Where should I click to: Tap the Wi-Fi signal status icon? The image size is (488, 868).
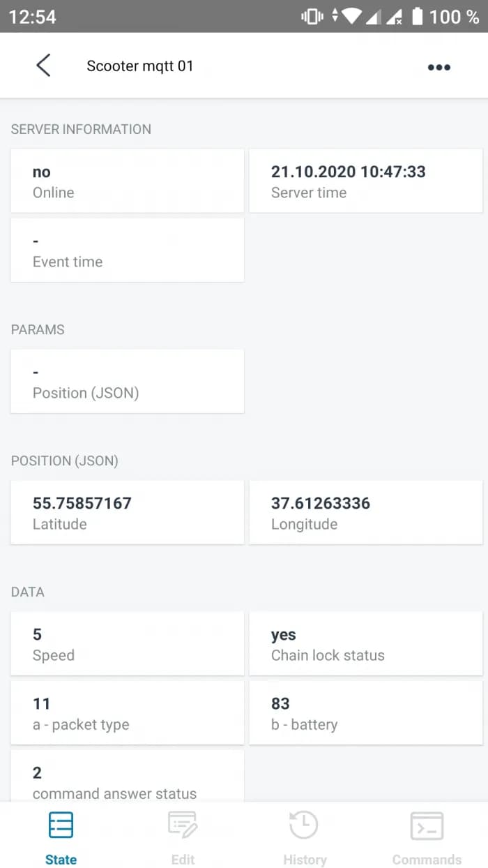pyautogui.click(x=351, y=16)
